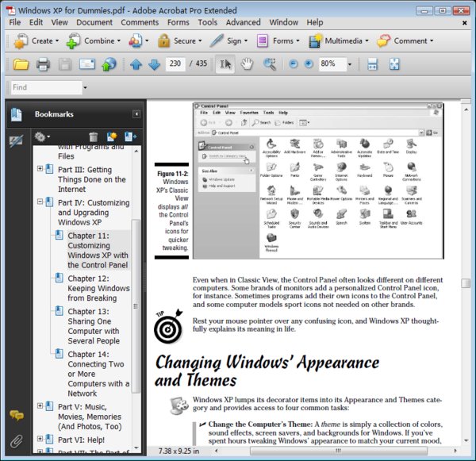Click the Email envelope icon
Image resolution: width=476 pixels, height=461 pixels.
[87, 64]
